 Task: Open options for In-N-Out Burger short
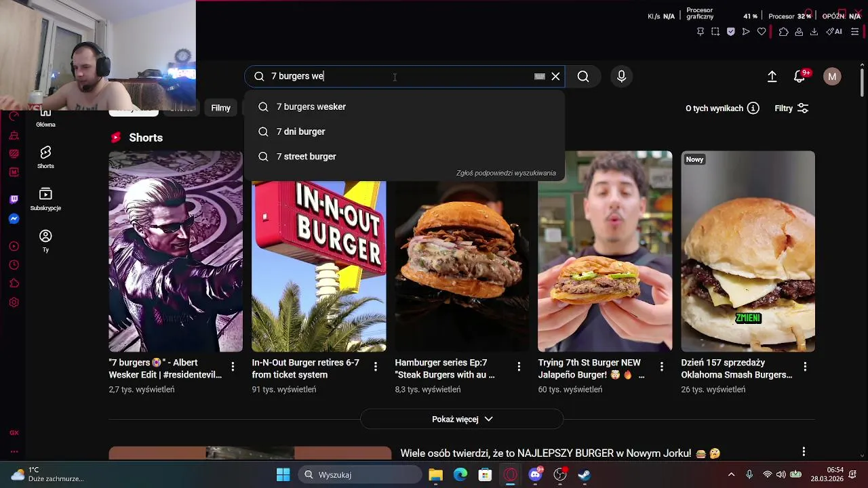pos(376,367)
